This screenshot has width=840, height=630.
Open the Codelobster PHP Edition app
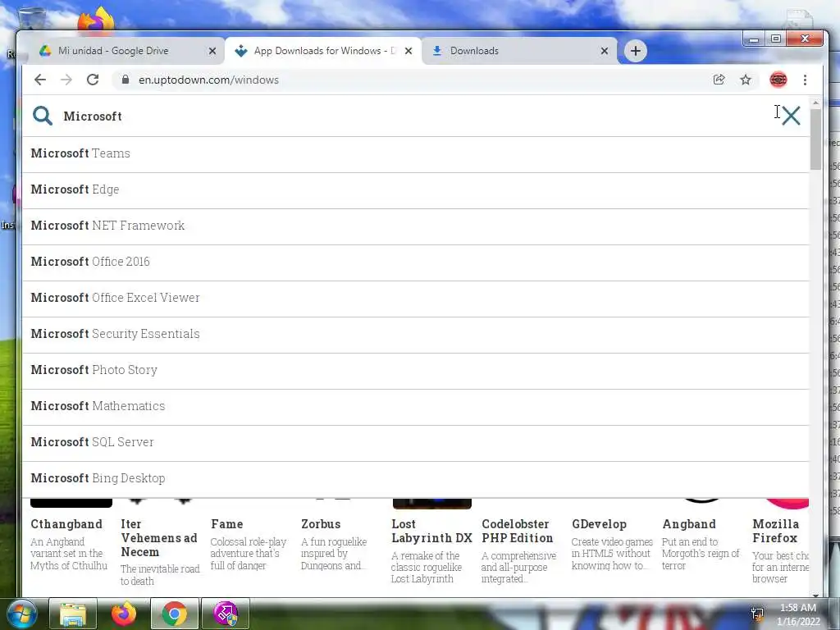click(517, 531)
